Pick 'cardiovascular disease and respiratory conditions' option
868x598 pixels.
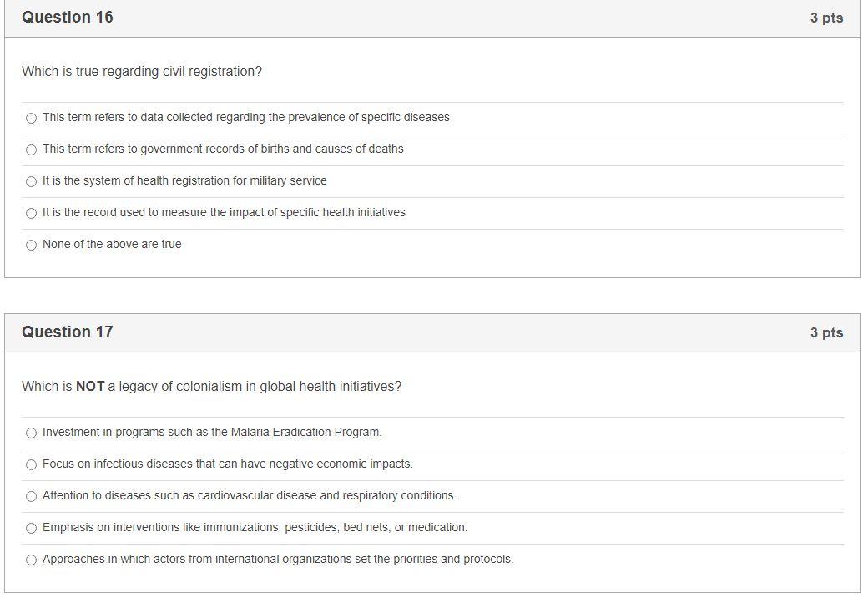(32, 497)
